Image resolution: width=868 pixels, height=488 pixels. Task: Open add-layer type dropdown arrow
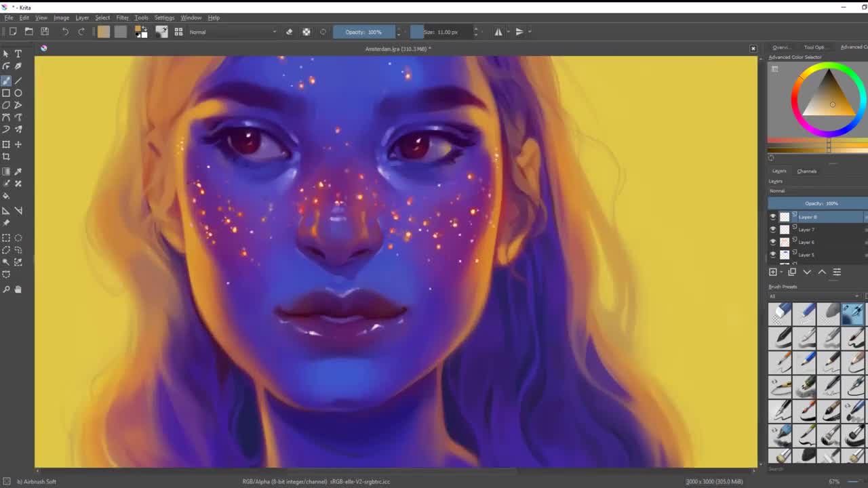782,272
